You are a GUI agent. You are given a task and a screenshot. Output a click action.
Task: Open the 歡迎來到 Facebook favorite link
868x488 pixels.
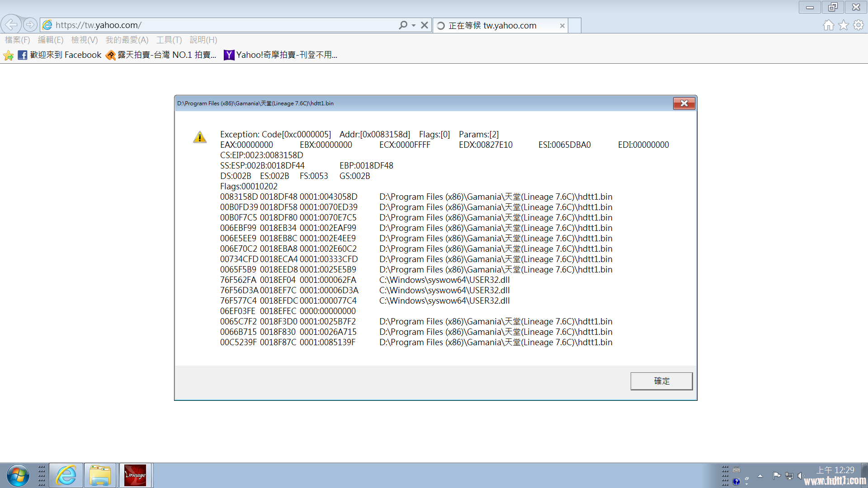pos(60,55)
